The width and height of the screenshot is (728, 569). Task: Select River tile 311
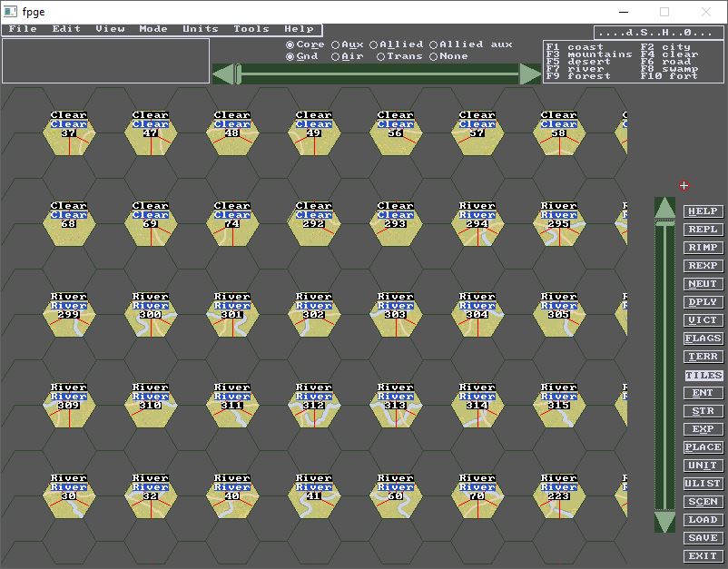click(x=232, y=405)
